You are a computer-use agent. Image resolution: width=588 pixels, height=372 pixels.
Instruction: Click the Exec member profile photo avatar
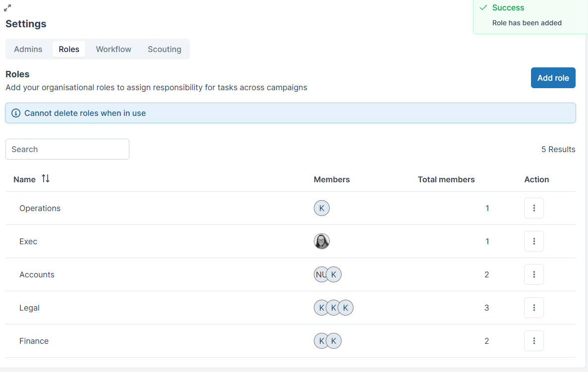point(322,241)
